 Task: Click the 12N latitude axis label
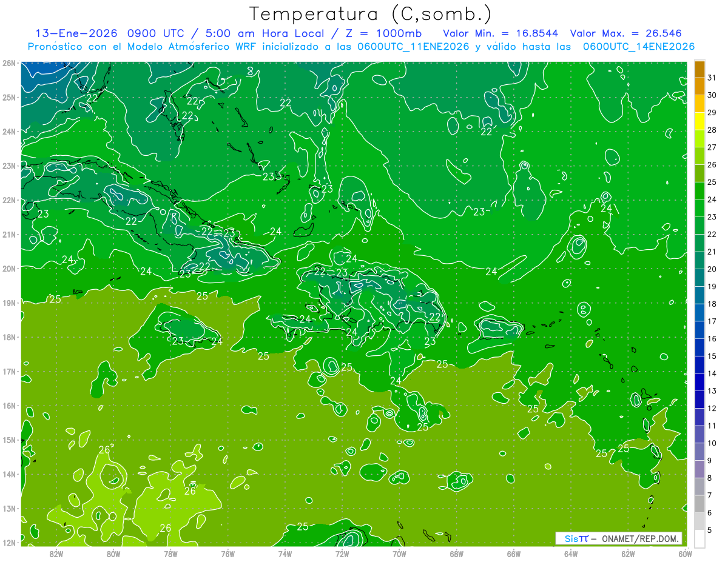point(8,543)
